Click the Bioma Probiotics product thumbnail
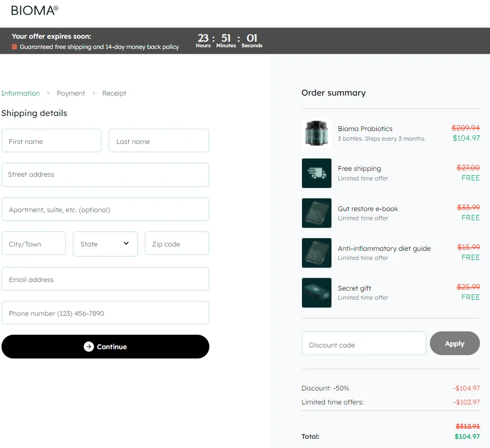The image size is (490, 448). click(316, 132)
